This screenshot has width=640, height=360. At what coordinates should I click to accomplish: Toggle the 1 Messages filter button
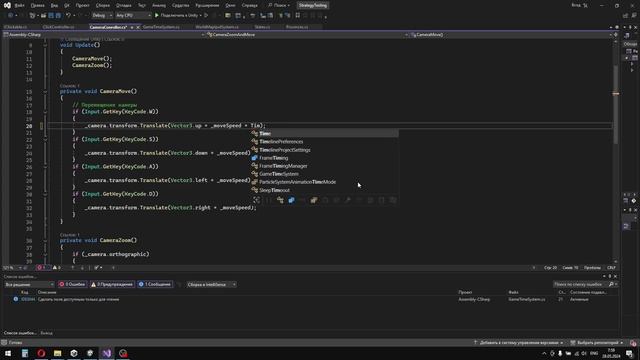pos(155,284)
